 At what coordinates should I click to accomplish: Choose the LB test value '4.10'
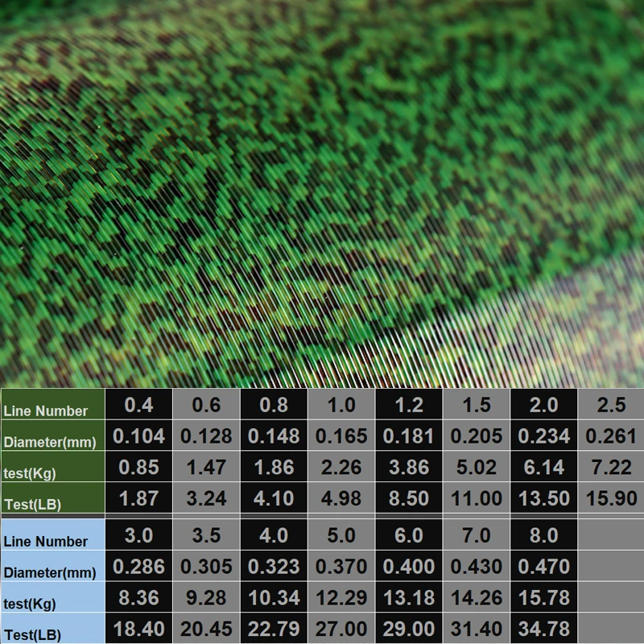(x=274, y=497)
